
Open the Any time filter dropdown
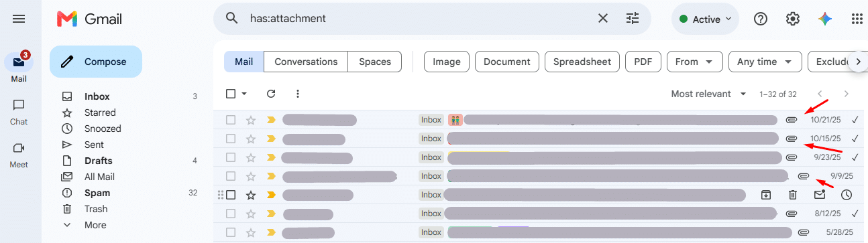765,62
